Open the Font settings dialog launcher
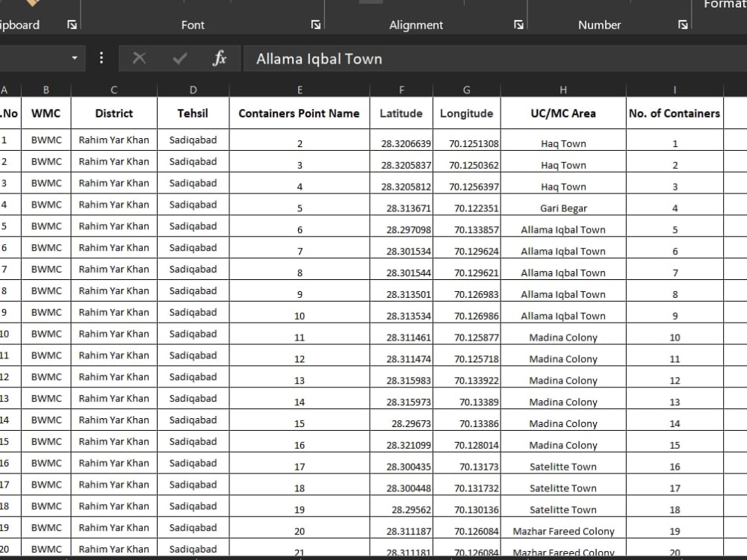The image size is (747, 560). tap(316, 25)
